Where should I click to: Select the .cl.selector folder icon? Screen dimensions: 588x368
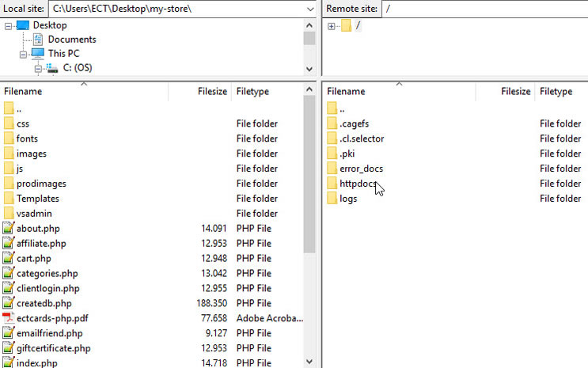332,138
